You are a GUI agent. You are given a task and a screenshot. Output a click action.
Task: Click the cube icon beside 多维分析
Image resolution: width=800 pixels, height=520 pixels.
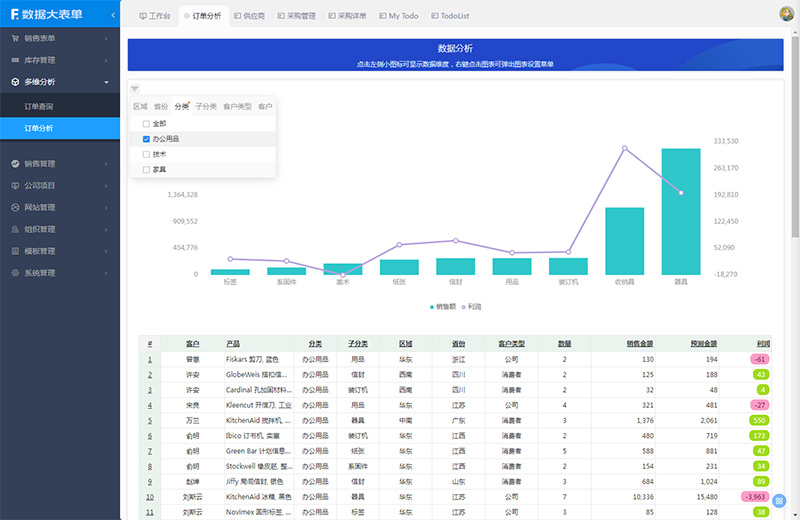click(x=15, y=82)
